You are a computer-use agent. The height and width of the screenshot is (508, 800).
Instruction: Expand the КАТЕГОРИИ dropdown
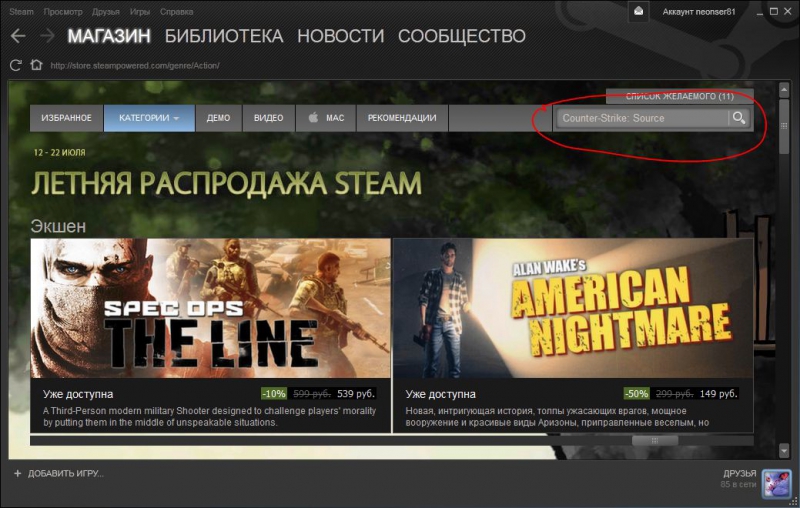pos(149,118)
